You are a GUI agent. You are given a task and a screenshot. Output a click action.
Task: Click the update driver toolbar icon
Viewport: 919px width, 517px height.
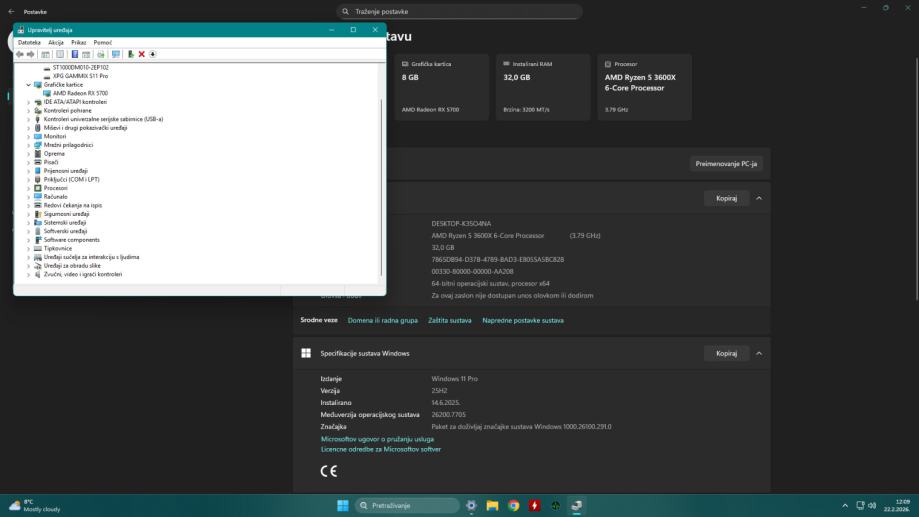coord(130,54)
